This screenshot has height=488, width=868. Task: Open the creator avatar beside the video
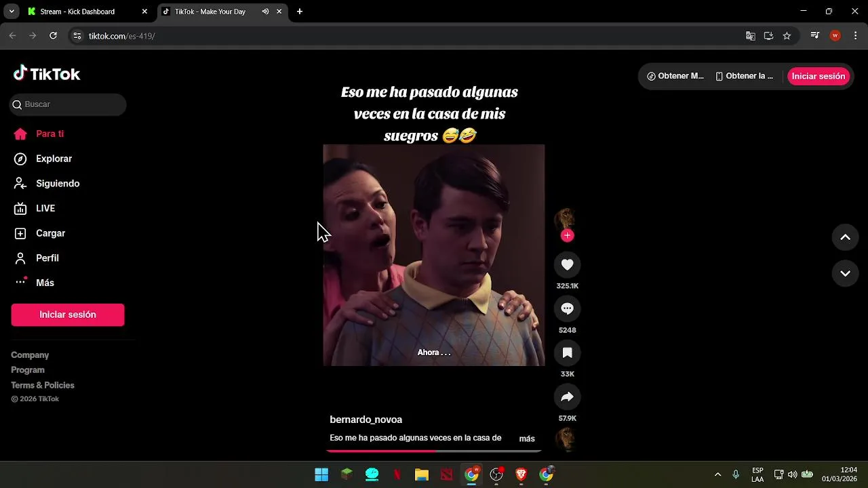click(x=565, y=219)
